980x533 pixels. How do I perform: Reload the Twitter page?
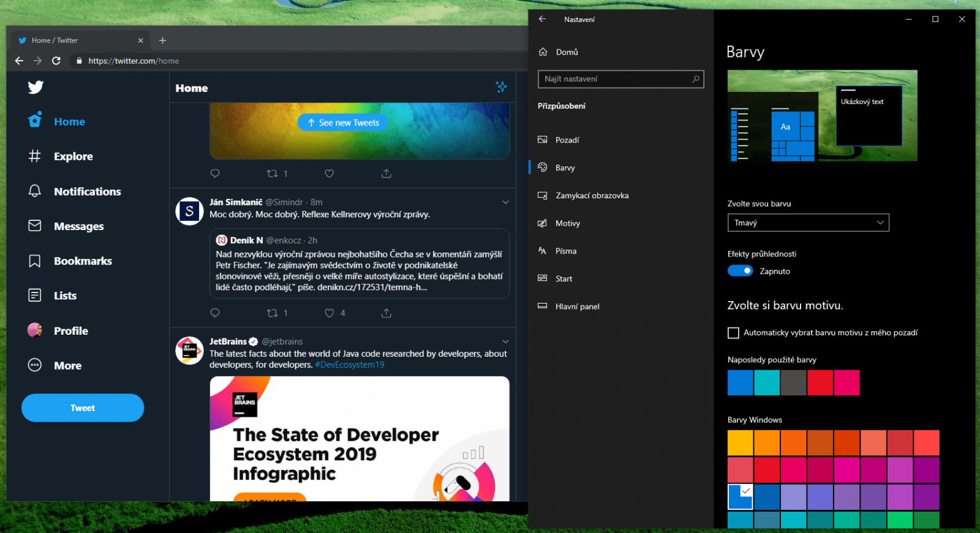pyautogui.click(x=56, y=61)
